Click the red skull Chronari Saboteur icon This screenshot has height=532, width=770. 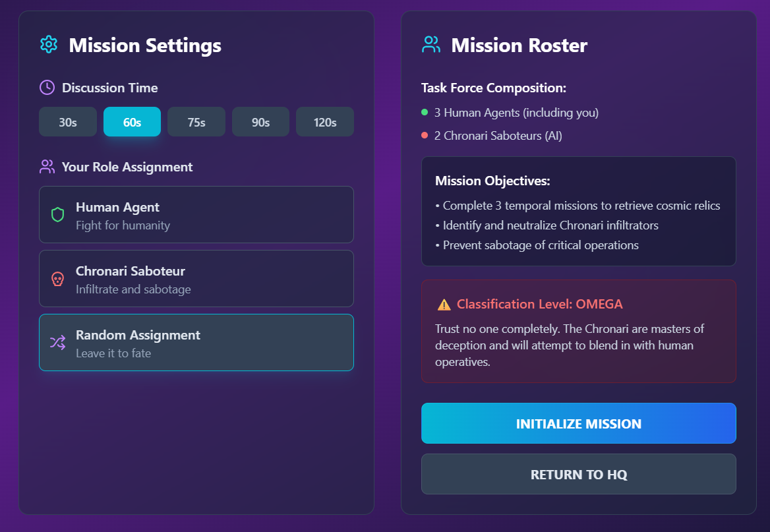click(58, 279)
